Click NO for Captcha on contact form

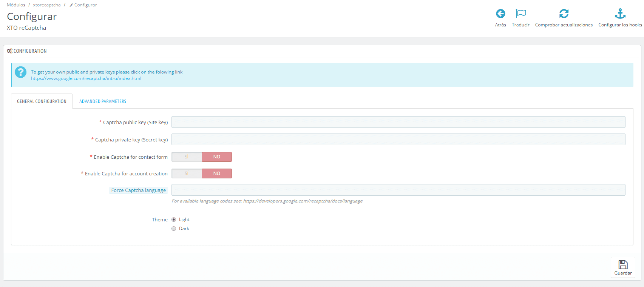pyautogui.click(x=216, y=157)
